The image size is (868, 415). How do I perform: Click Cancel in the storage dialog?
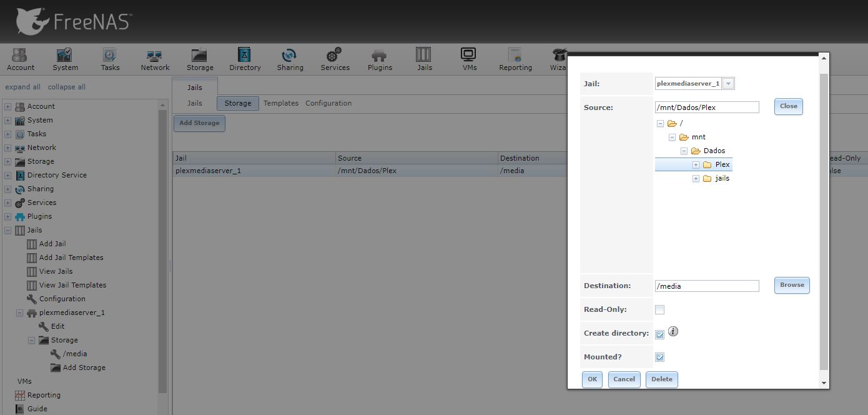tap(624, 379)
